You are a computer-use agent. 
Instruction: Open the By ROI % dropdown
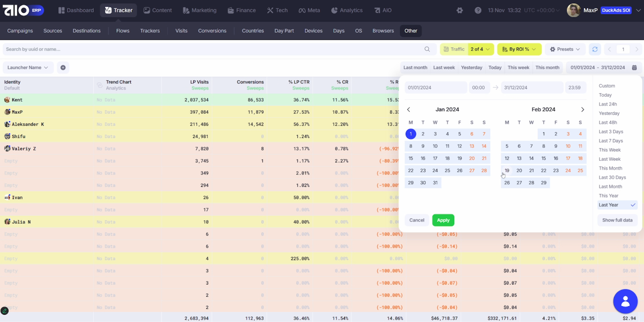point(519,49)
